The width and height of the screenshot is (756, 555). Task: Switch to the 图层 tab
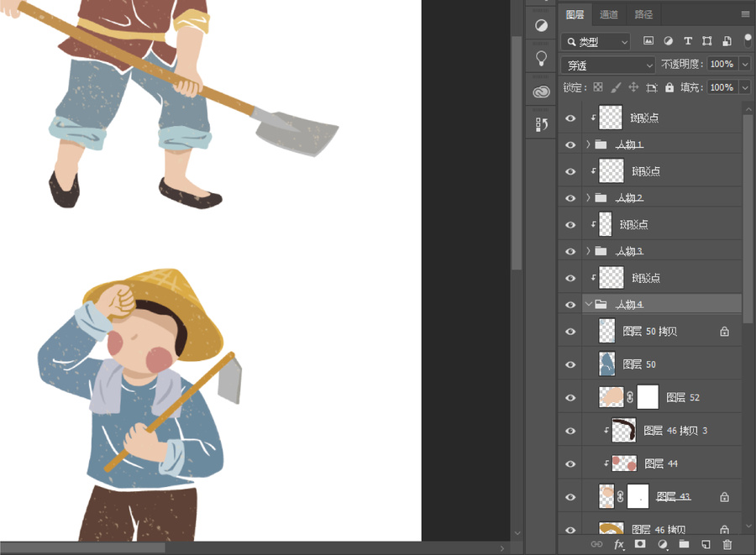coord(575,14)
